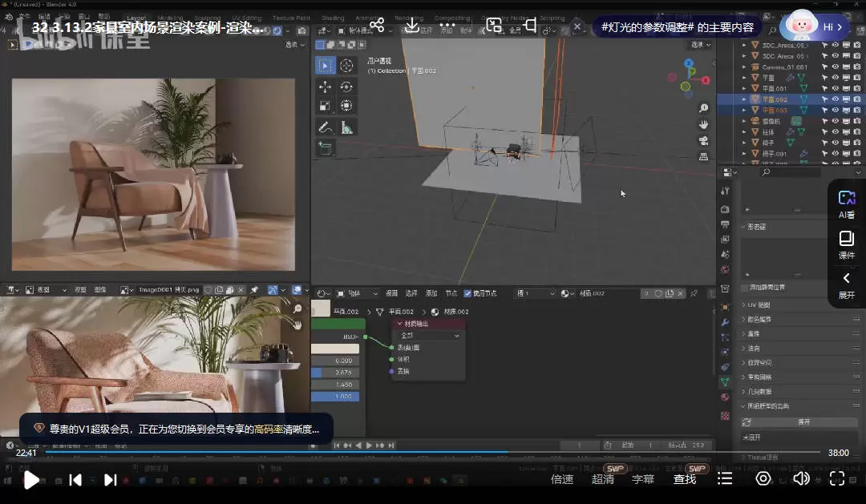Expand the 平面.002 outliner row

(744, 99)
